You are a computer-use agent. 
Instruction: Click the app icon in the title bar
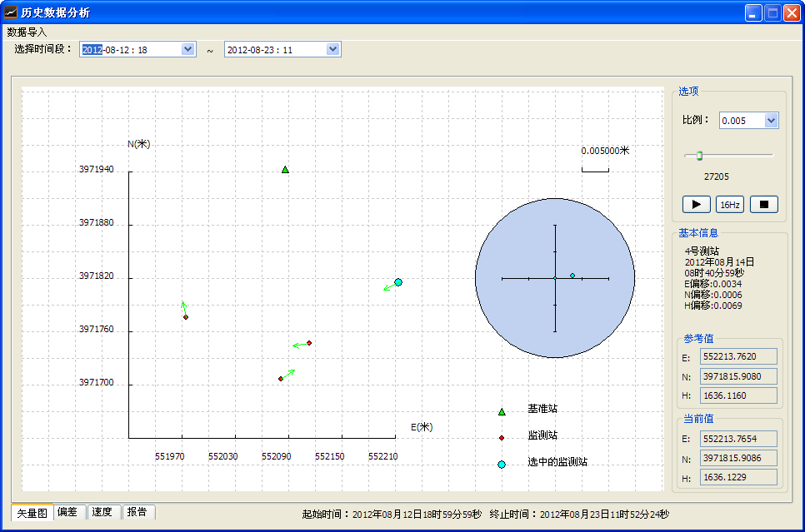10,12
